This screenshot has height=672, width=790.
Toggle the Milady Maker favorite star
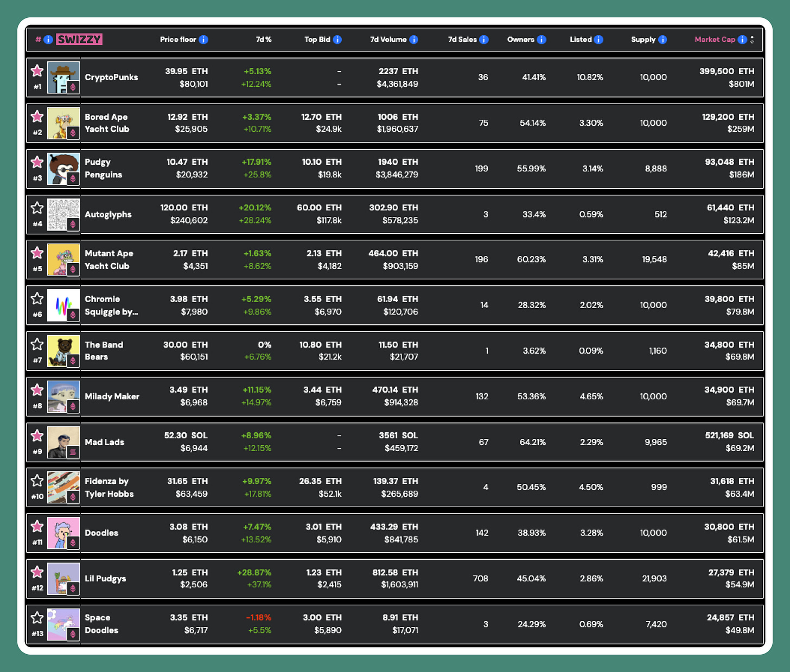coord(37,389)
